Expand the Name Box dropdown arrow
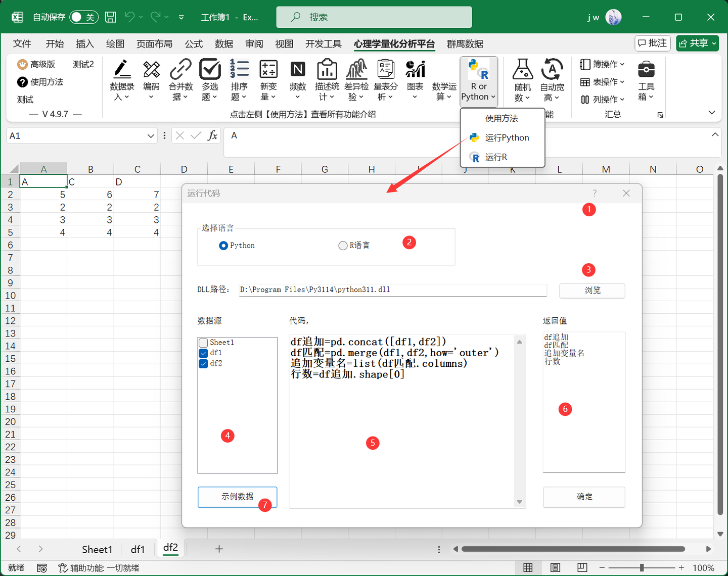Image resolution: width=728 pixels, height=576 pixels. tap(151, 136)
